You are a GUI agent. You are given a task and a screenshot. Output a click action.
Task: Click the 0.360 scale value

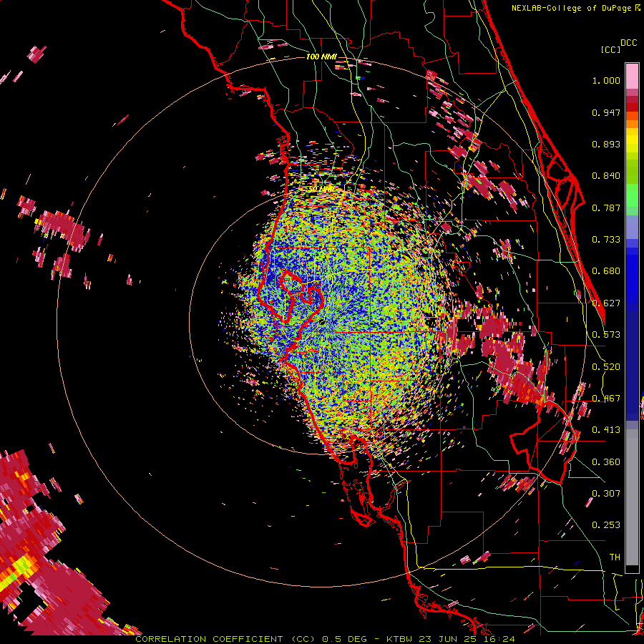606,462
